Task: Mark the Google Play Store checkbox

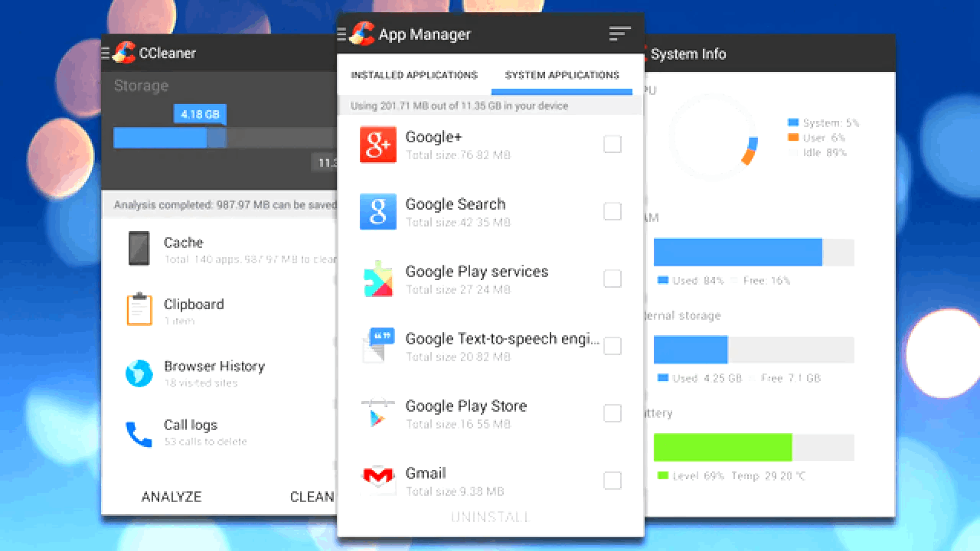Action: (x=612, y=413)
